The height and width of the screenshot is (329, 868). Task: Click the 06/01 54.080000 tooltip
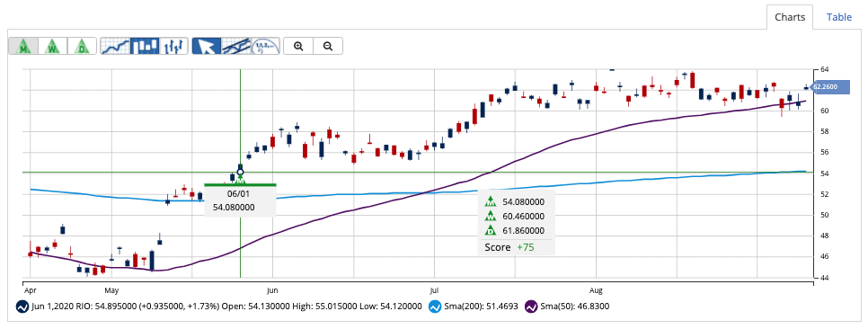[x=240, y=200]
